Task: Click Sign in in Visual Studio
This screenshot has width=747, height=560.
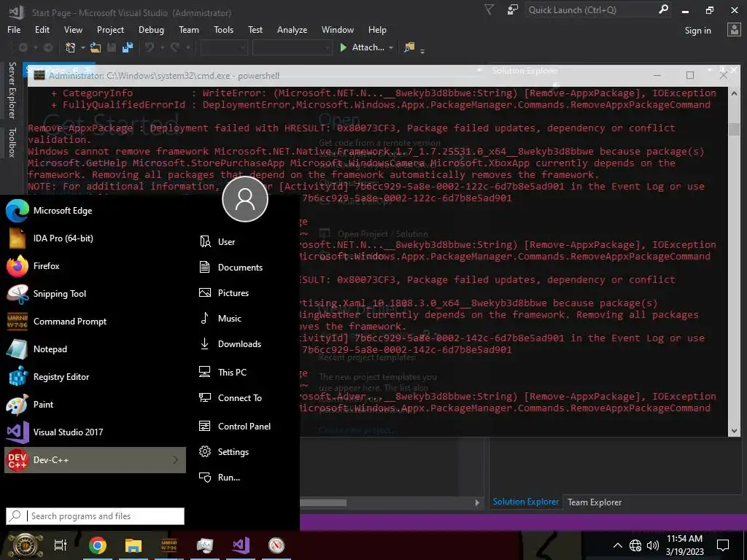Action: click(x=697, y=31)
